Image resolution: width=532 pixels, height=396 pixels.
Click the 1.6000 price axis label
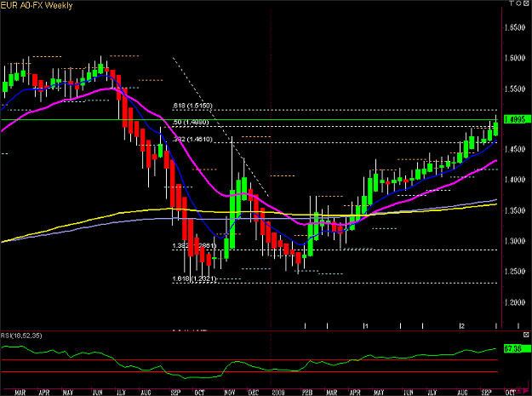515,58
